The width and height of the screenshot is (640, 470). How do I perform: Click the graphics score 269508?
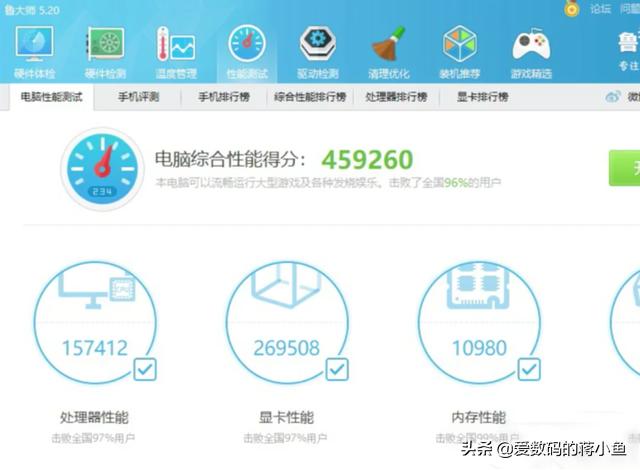click(x=287, y=348)
